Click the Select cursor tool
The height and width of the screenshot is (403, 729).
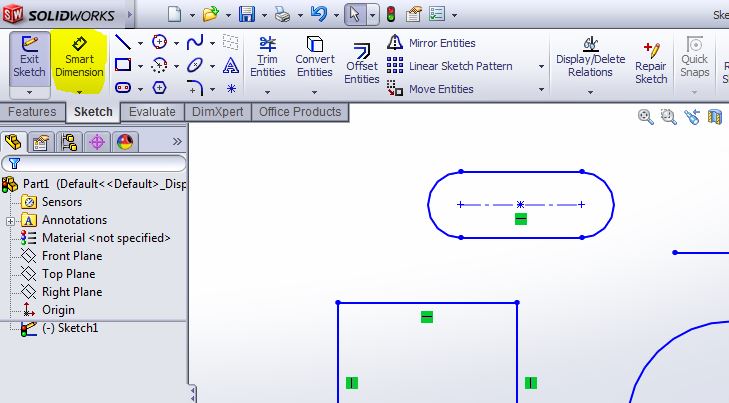click(x=356, y=14)
